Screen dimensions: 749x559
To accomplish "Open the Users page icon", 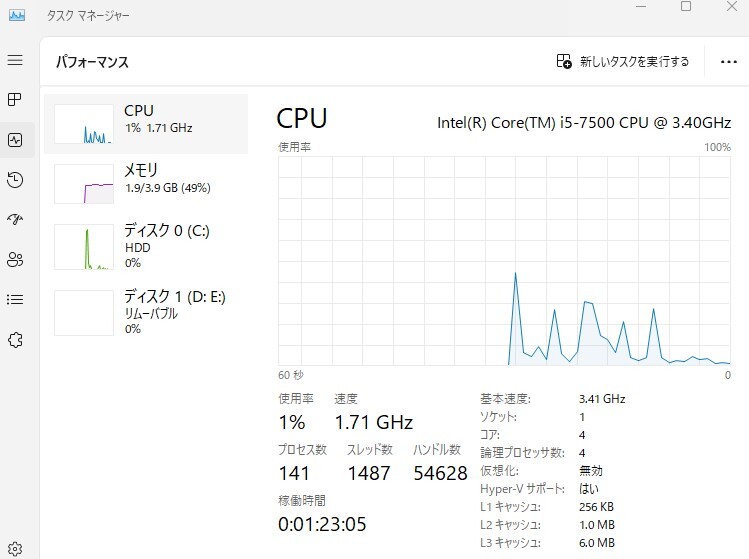I will click(15, 259).
